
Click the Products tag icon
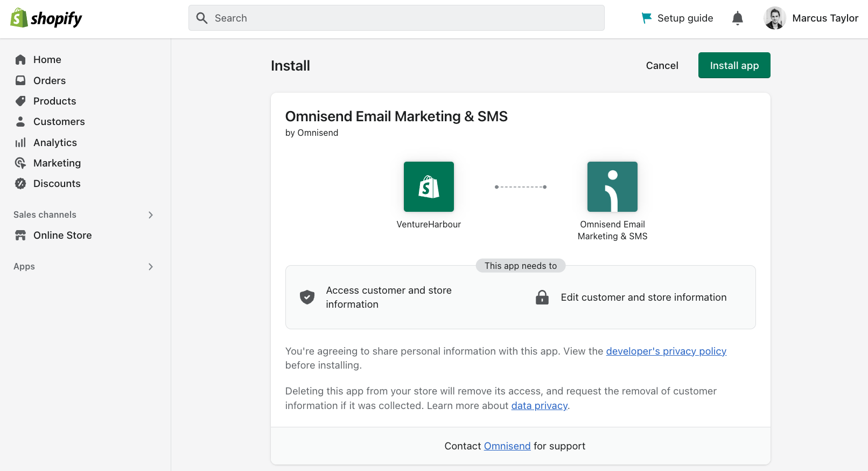(20, 101)
